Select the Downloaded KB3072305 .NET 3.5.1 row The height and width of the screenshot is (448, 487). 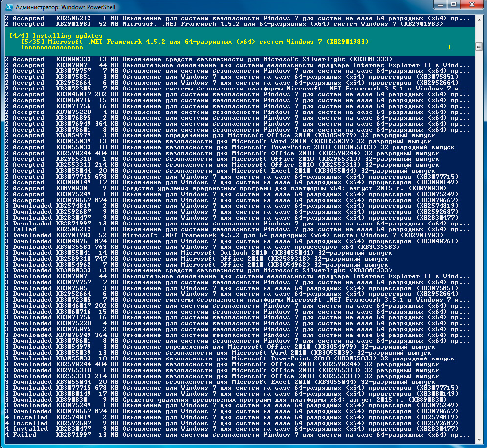[x=238, y=300]
